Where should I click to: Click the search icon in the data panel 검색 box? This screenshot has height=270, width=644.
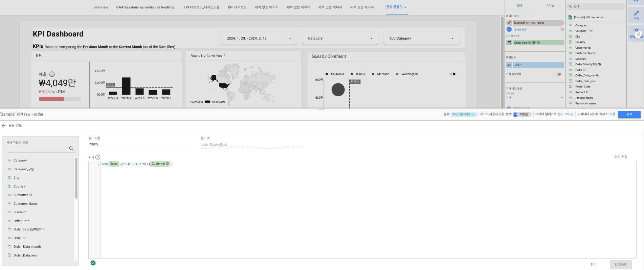coord(570,6)
